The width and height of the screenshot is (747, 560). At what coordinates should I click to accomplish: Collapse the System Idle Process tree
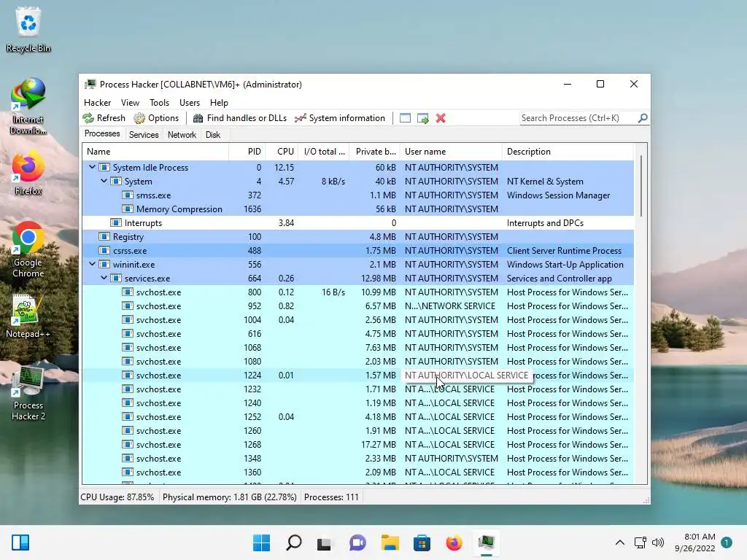[x=92, y=167]
